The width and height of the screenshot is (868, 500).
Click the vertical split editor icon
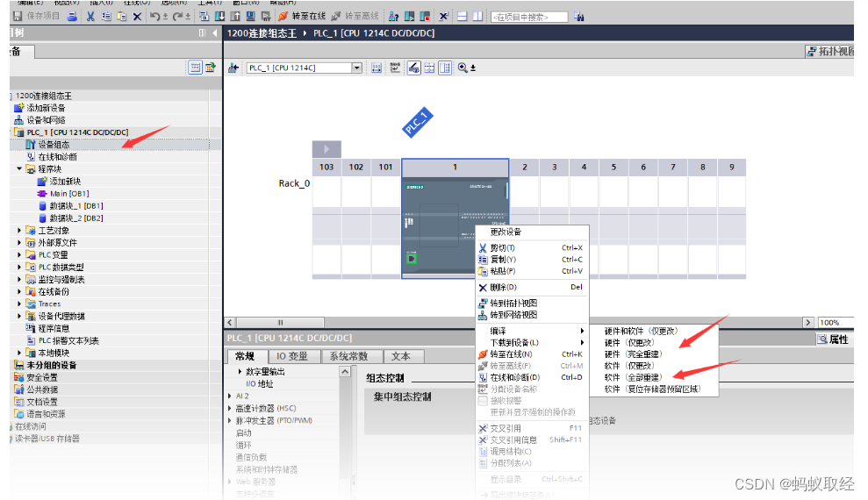(477, 17)
